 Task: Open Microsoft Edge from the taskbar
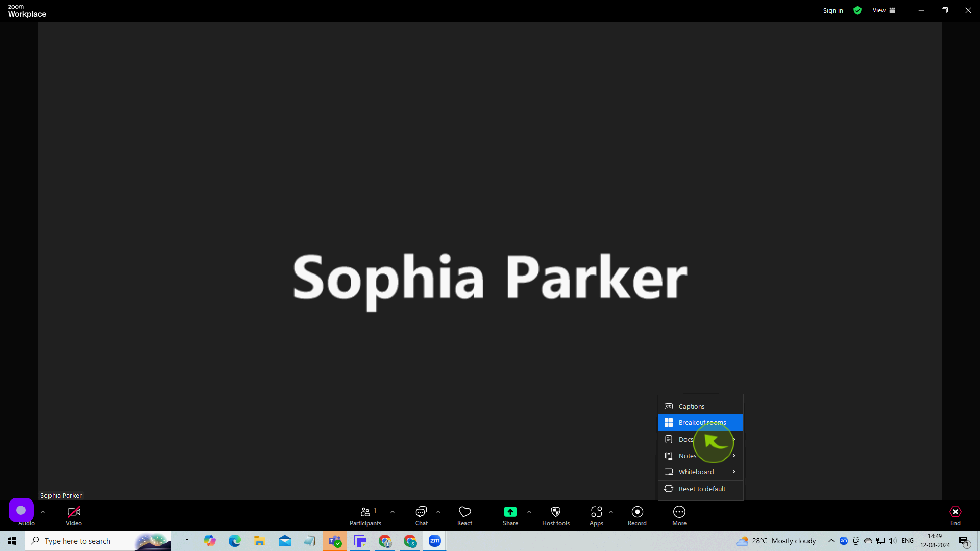click(x=235, y=541)
